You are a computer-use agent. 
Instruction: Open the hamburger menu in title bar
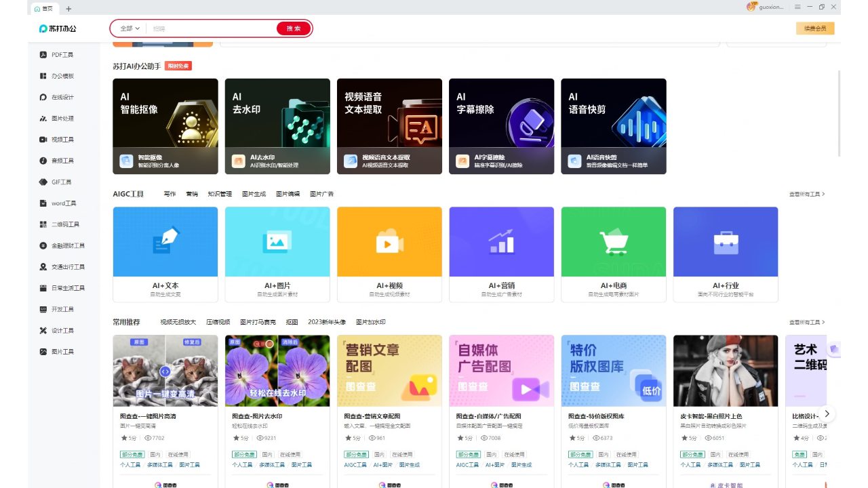point(797,7)
